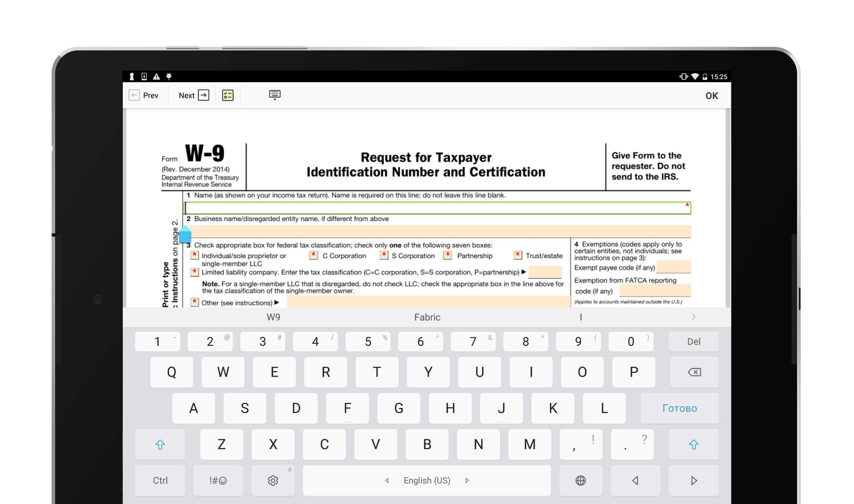The height and width of the screenshot is (504, 854).
Task: Open the form fields checklist icon
Action: [228, 95]
